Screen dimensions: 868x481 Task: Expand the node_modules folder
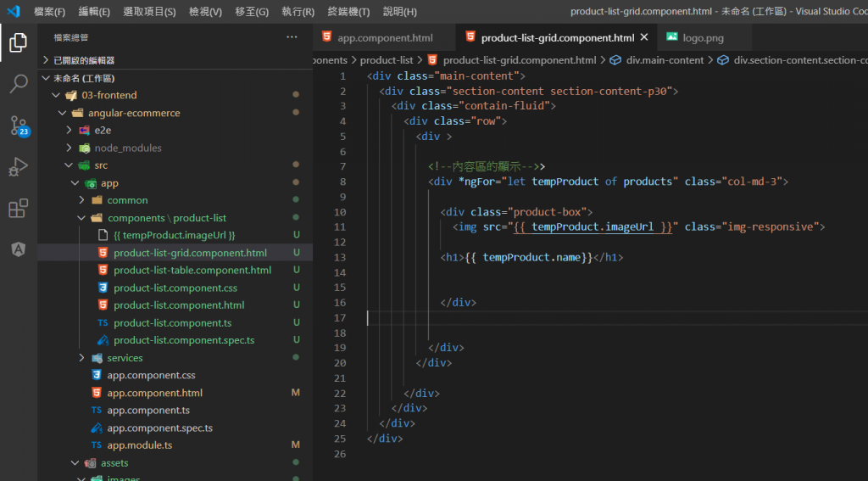pyautogui.click(x=127, y=148)
